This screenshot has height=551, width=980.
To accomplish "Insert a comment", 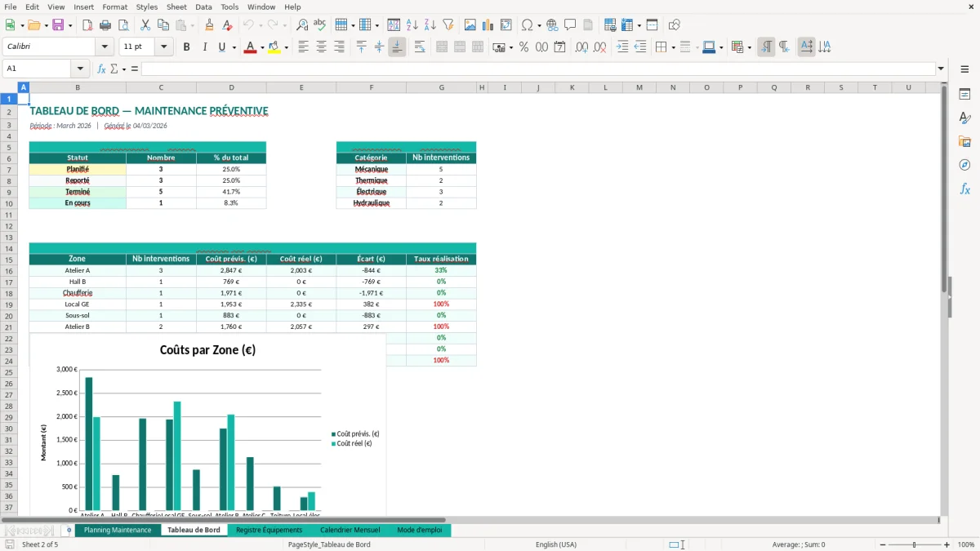I will 570,25.
